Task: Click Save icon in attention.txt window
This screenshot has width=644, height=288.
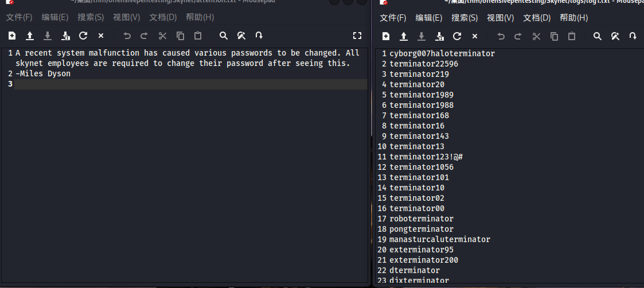Action: [x=48, y=36]
